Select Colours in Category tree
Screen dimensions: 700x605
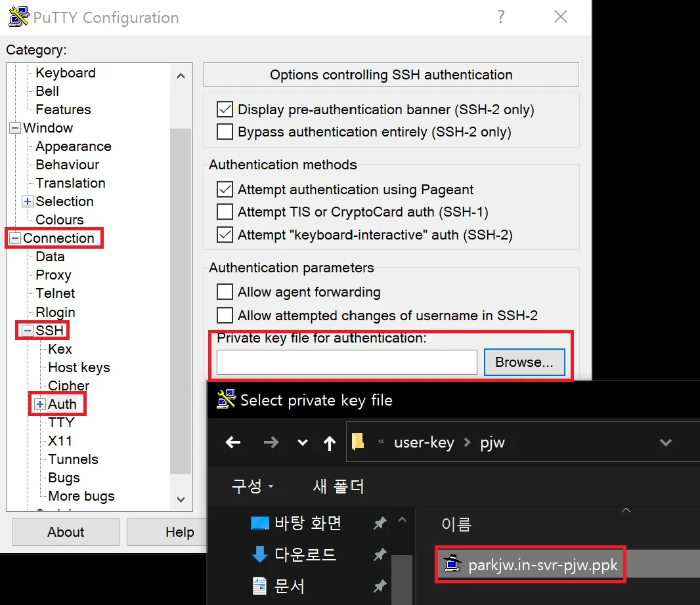60,220
